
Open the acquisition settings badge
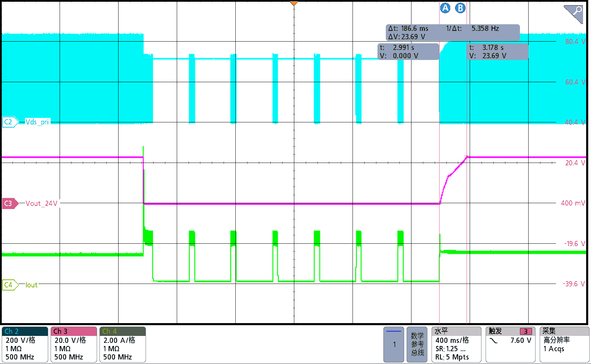click(564, 345)
